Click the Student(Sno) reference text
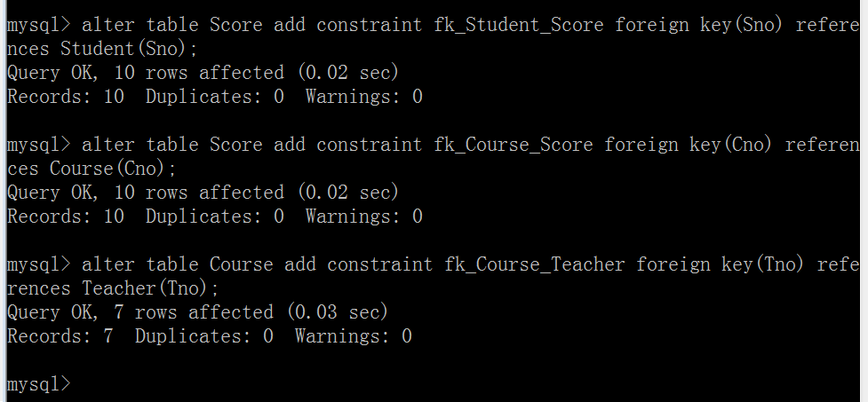 coord(130,48)
